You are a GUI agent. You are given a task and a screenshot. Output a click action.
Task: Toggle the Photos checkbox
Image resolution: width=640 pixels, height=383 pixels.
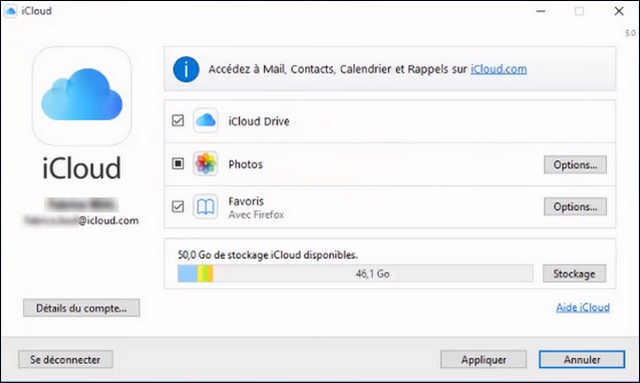[178, 163]
